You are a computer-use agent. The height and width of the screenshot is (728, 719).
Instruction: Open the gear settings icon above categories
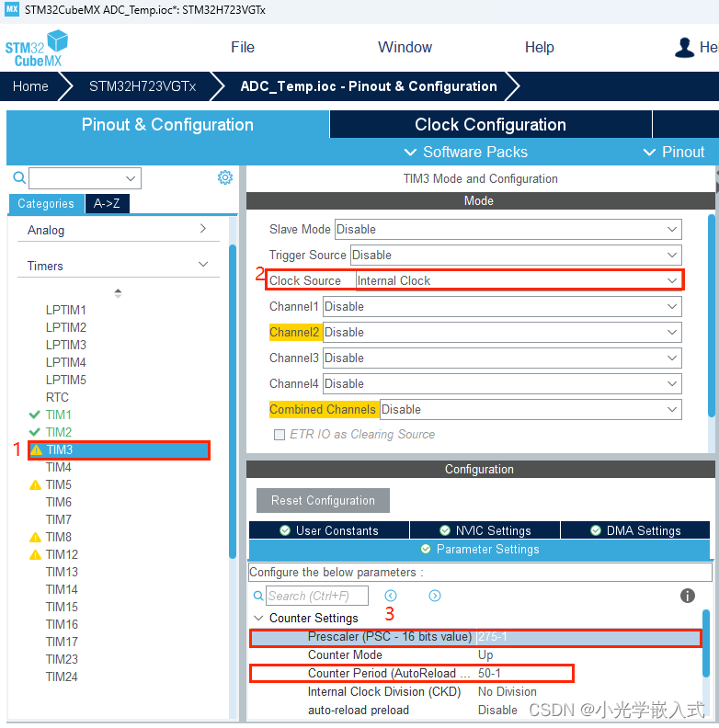225,177
